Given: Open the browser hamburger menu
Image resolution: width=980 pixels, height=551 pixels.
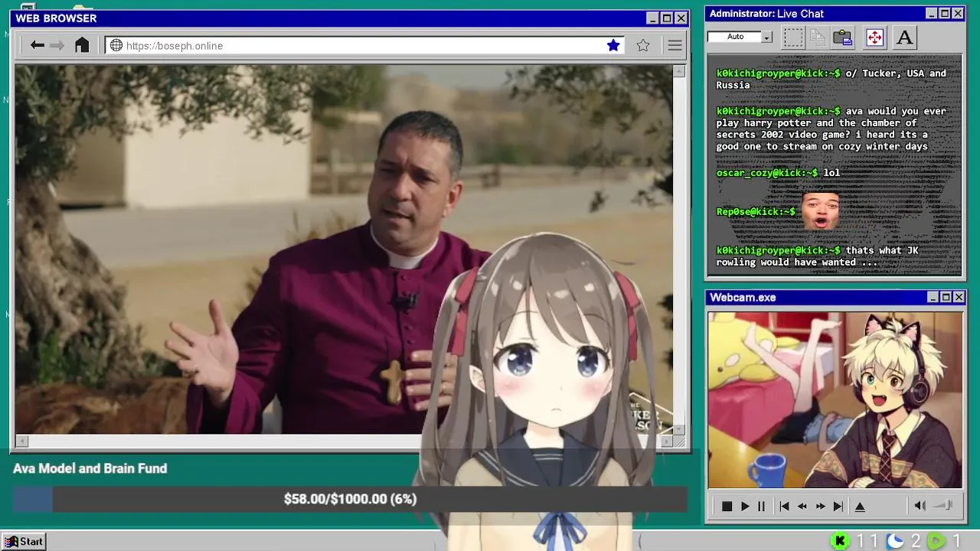Looking at the screenshot, I should [x=675, y=46].
